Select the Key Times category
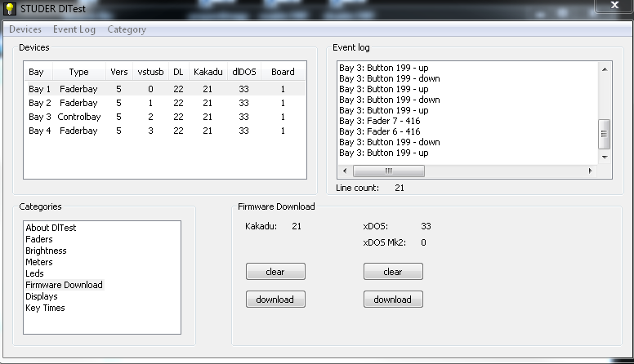634x364 pixels. pos(45,308)
